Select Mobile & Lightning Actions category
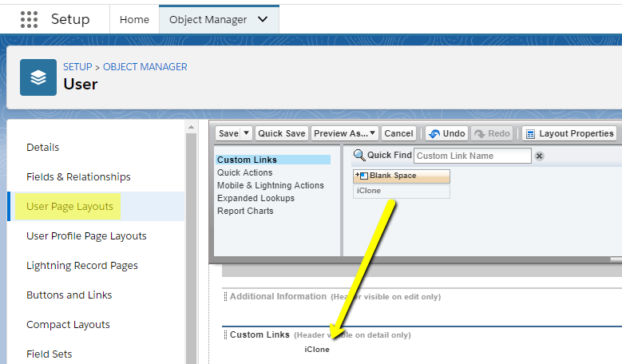 (x=271, y=185)
